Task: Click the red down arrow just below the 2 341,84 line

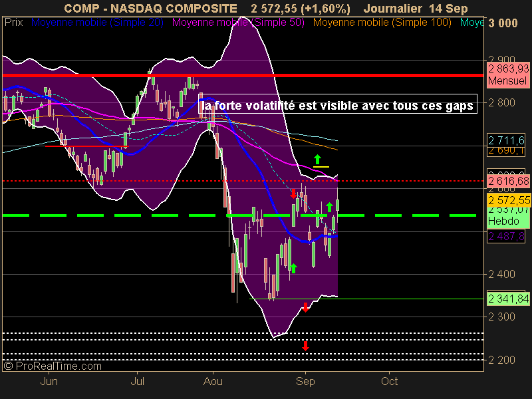Action: (305, 307)
